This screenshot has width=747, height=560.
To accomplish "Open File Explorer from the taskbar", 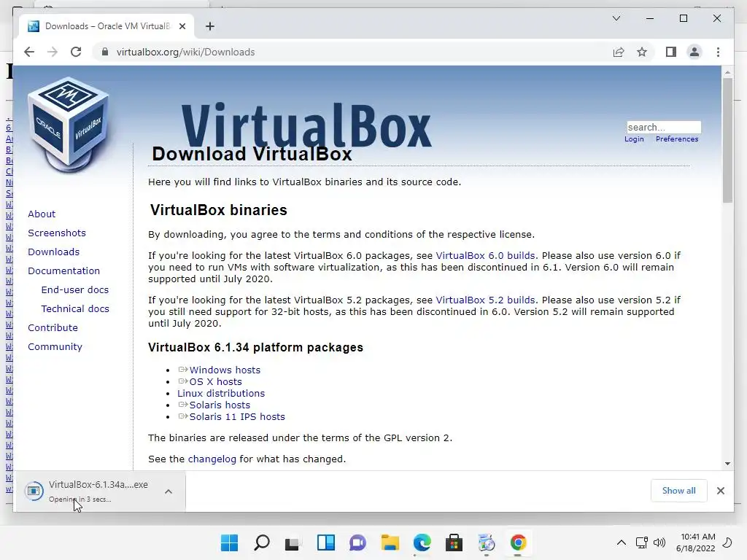I will (390, 542).
